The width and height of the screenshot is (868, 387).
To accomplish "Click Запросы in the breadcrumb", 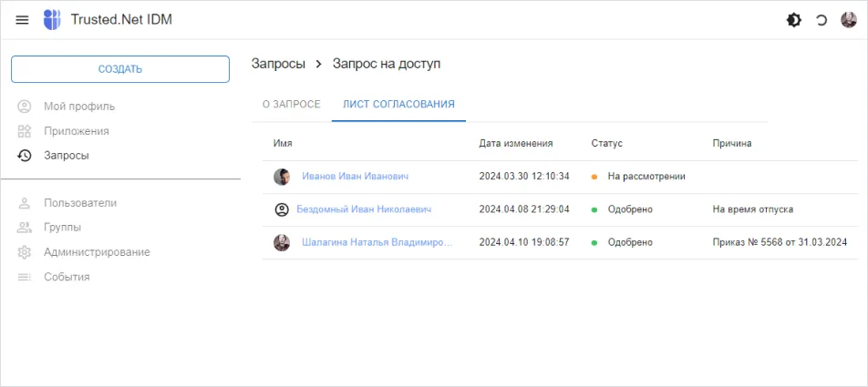I will point(278,64).
